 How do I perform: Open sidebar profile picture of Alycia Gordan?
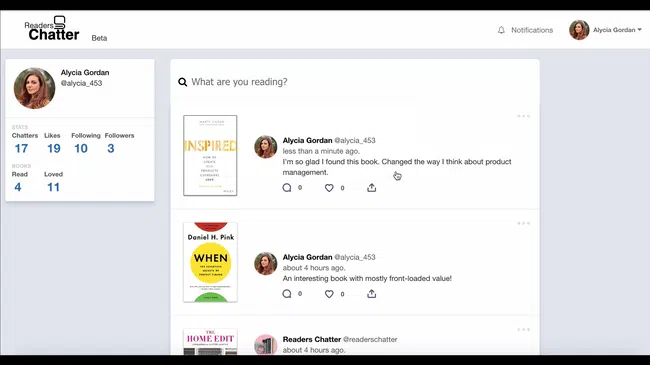[34, 88]
